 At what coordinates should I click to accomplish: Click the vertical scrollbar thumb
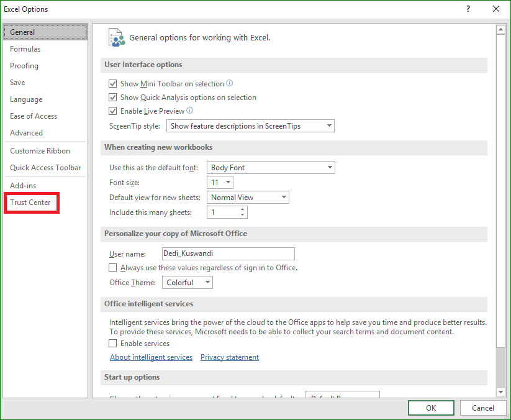coord(500,191)
